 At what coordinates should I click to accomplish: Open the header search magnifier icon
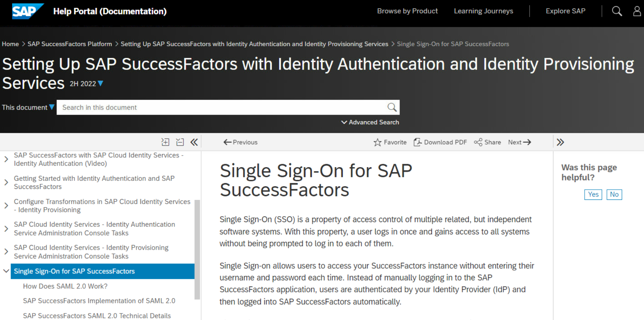pyautogui.click(x=617, y=11)
